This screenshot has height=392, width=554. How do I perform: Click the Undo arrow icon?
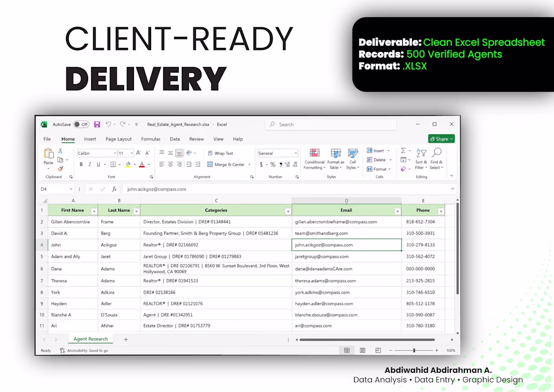[108, 124]
